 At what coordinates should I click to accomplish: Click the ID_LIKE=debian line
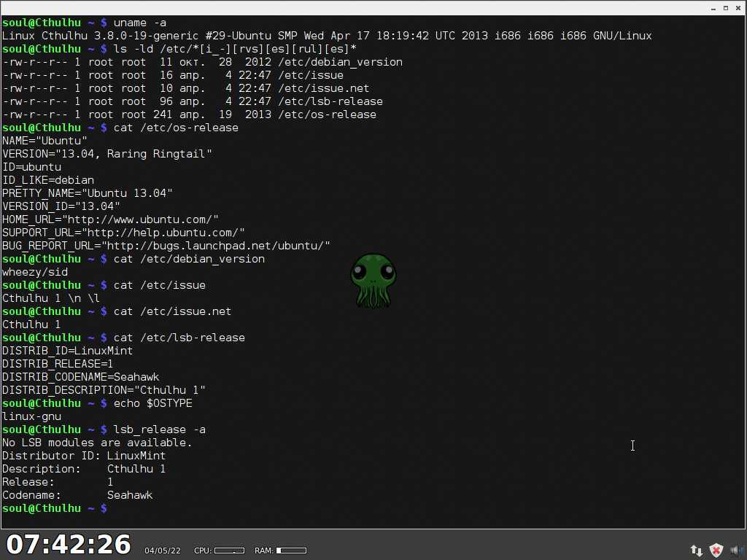pos(48,181)
